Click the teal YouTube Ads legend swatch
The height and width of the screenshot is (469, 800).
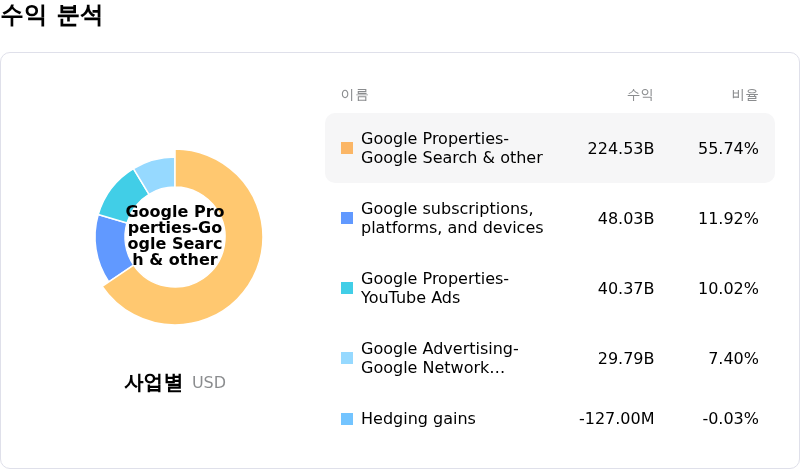point(347,288)
